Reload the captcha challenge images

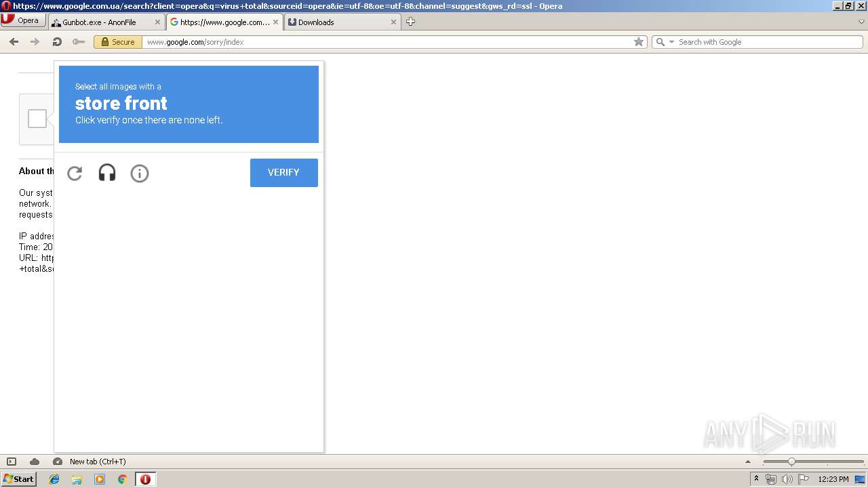click(75, 174)
